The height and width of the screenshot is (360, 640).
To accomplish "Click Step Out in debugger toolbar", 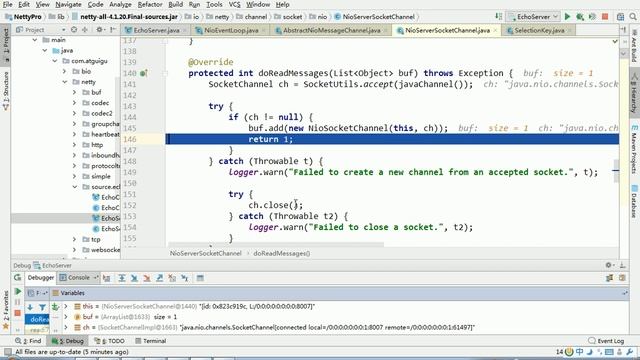I will click(160, 278).
